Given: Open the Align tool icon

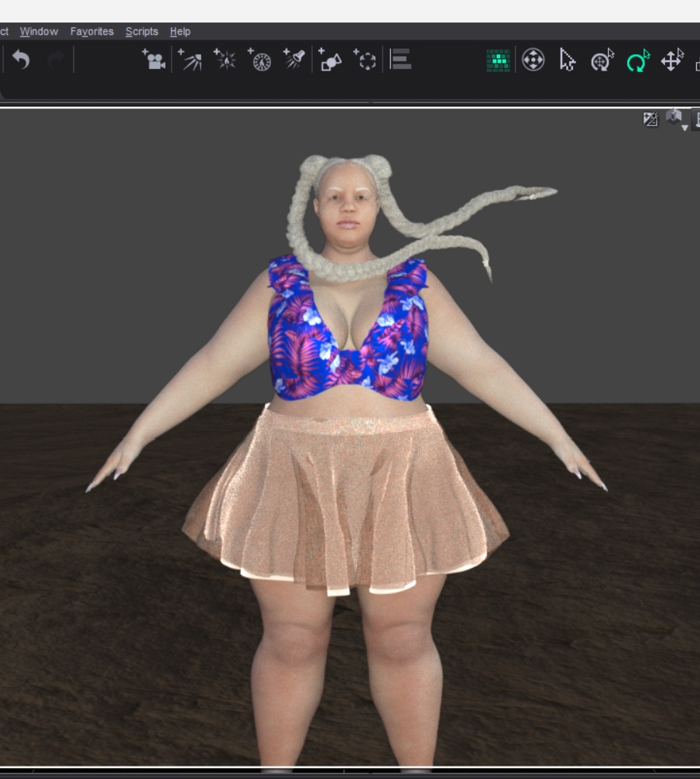Looking at the screenshot, I should [400, 60].
